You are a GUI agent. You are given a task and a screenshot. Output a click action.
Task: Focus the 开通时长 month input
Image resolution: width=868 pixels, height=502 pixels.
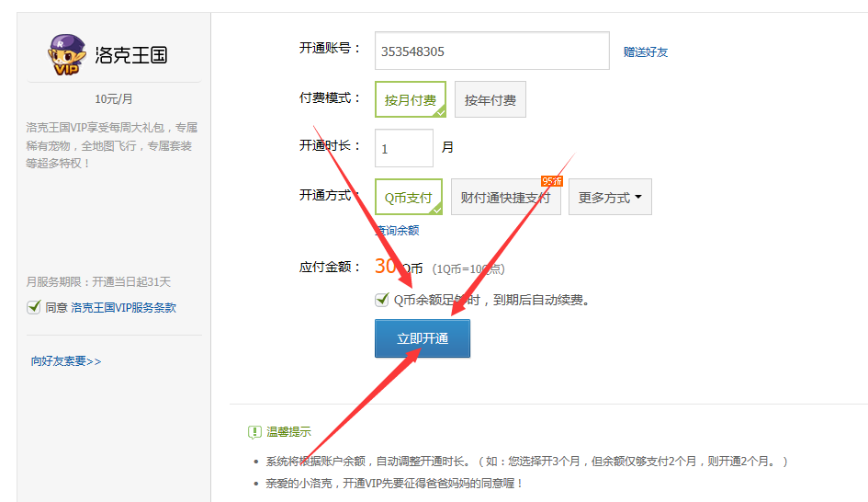(x=403, y=148)
